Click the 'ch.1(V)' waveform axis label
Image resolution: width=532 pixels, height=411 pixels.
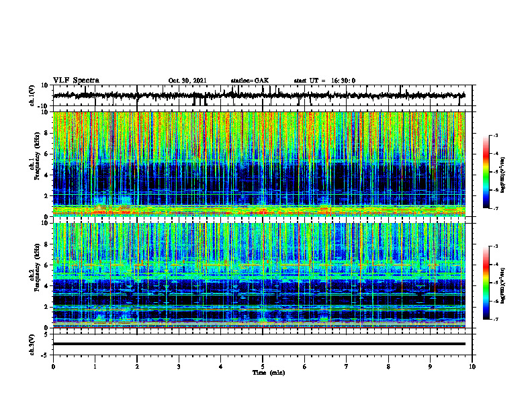[32, 95]
